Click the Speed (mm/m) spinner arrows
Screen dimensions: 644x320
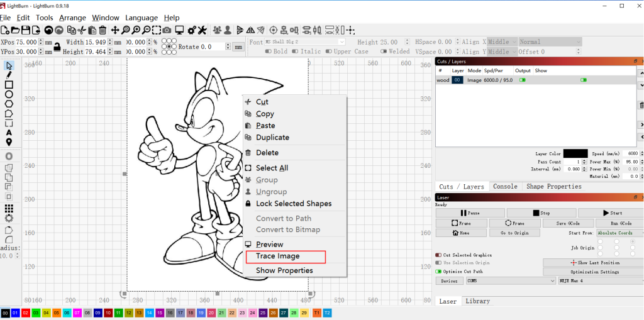[x=641, y=153]
